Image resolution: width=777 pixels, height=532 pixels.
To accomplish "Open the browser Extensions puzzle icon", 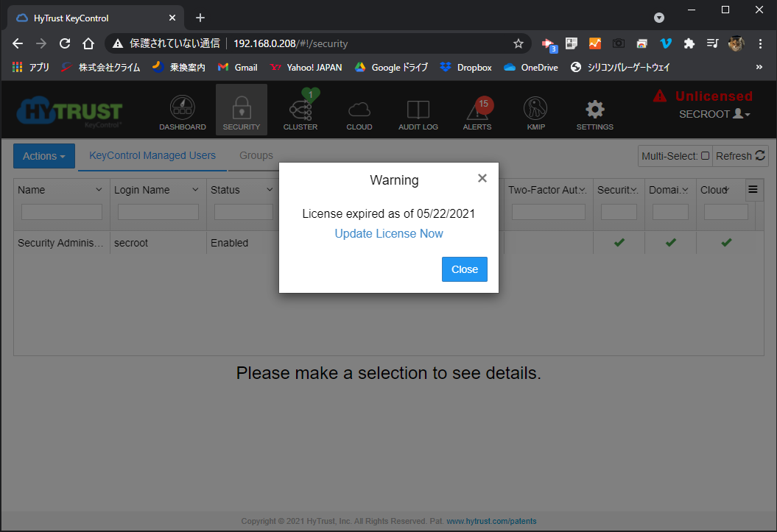I will [689, 43].
